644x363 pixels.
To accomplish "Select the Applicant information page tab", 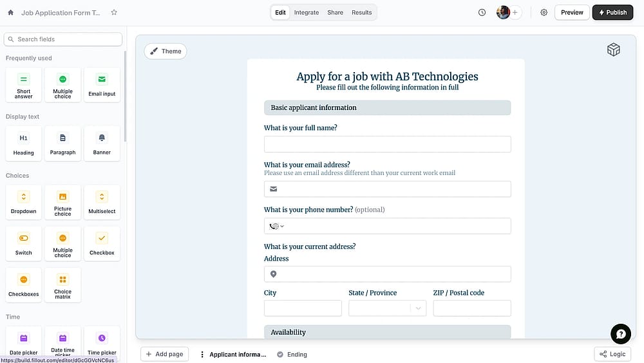I will (x=238, y=355).
